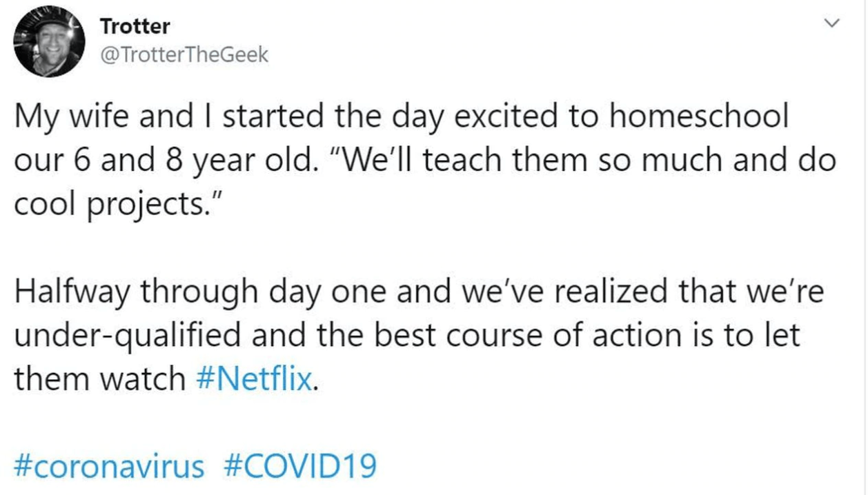Image resolution: width=868 pixels, height=495 pixels.
Task: Click the word "under-qualified"
Action: pyautogui.click(x=127, y=335)
